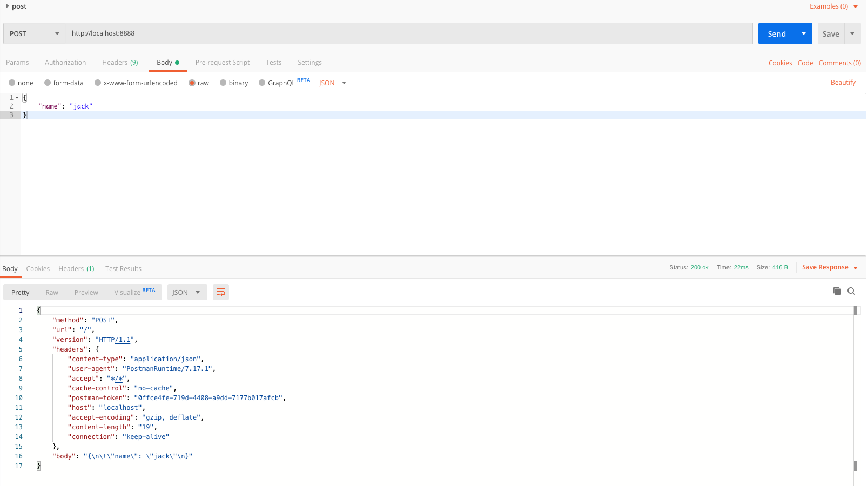Open the Save Response dropdown
Image resolution: width=868 pixels, height=486 pixels.
click(830, 267)
